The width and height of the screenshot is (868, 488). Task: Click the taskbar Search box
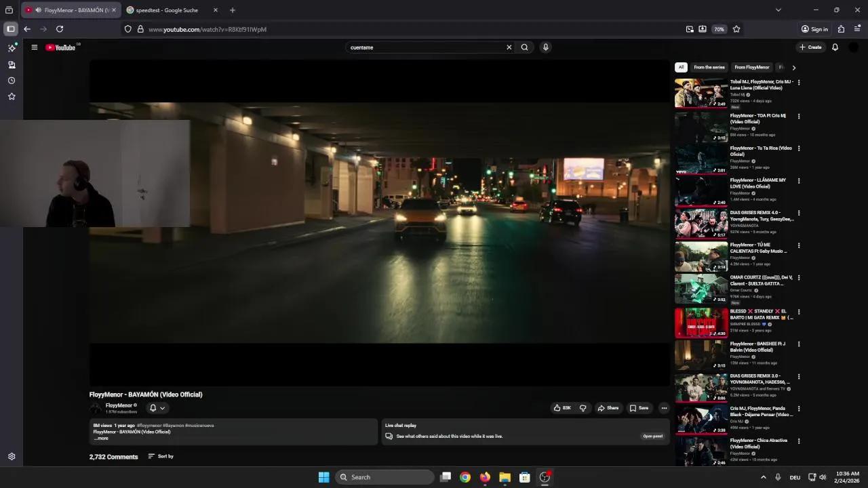[x=384, y=477]
